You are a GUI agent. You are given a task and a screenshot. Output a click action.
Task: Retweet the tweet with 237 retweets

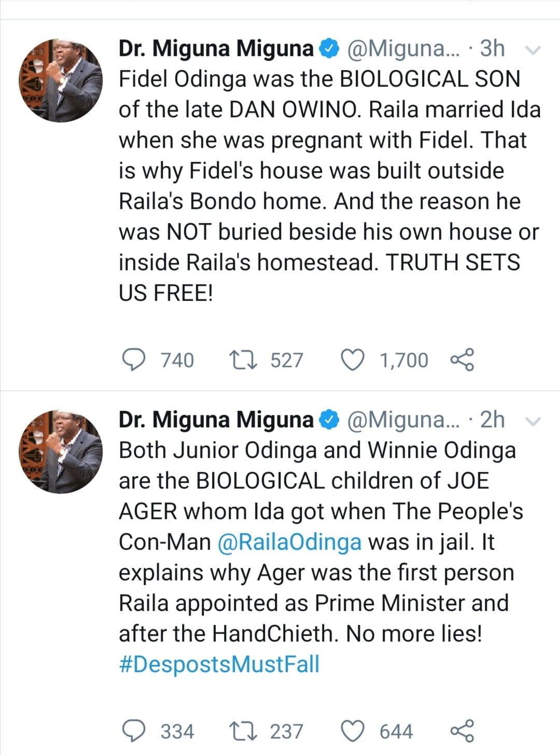(242, 731)
